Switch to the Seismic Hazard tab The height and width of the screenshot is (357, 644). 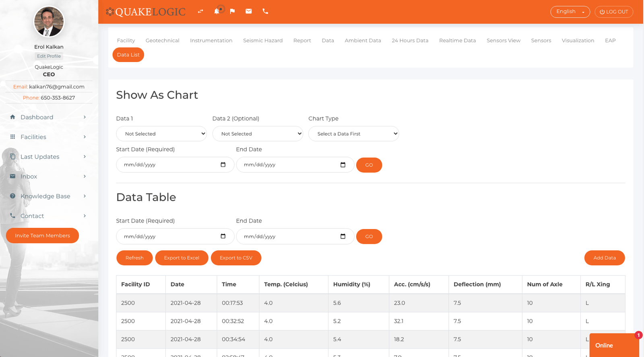pos(263,40)
